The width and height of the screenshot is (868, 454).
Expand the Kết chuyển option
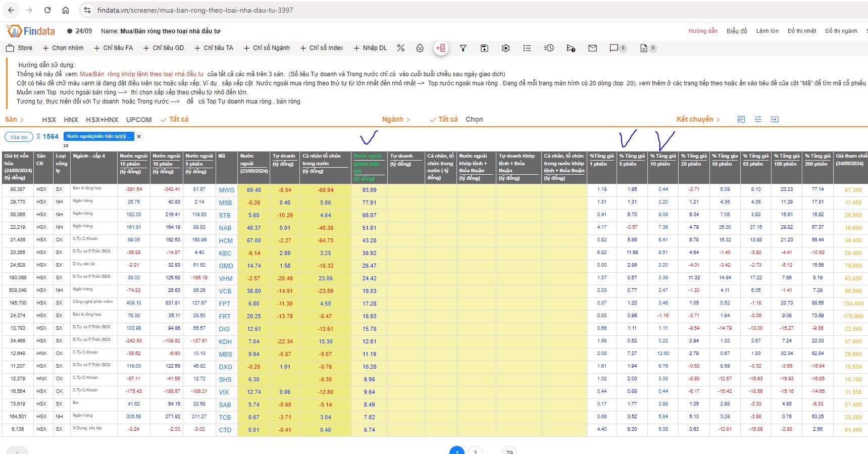(x=698, y=119)
